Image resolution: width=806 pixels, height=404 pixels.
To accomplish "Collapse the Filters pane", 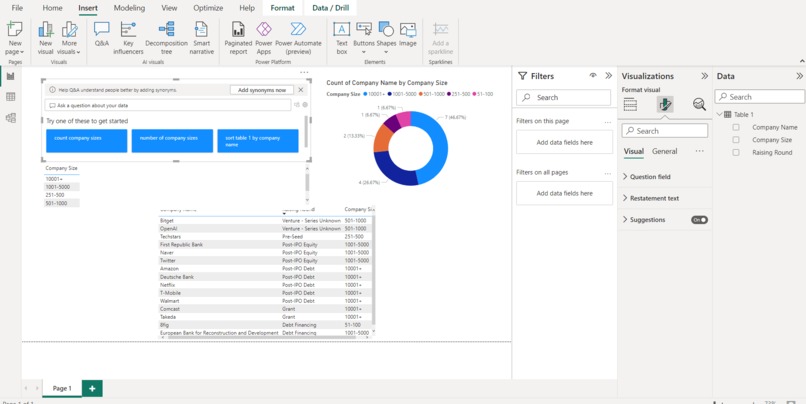I will 609,76.
